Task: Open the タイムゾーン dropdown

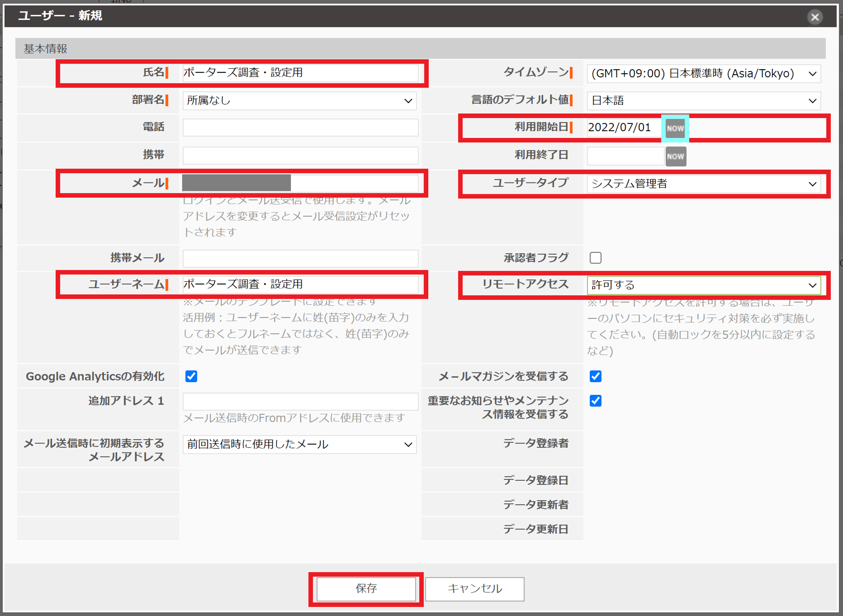Action: tap(704, 73)
